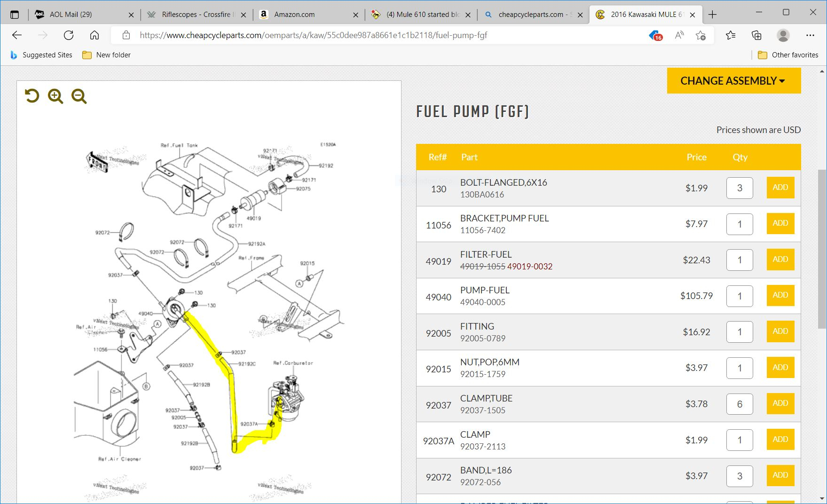Open the Suggested Sites bookmark
The height and width of the screenshot is (504, 827).
pos(41,55)
